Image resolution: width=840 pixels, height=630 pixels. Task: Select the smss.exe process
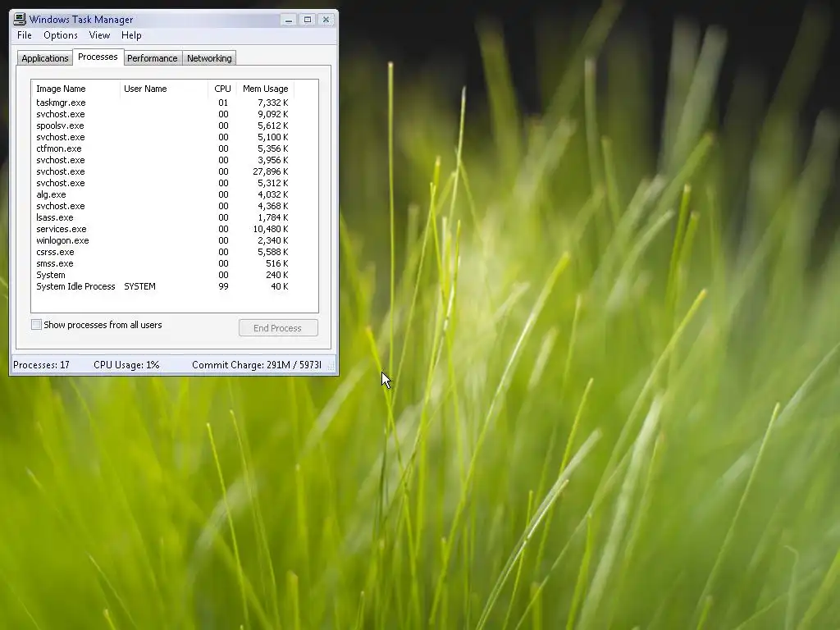(x=162, y=263)
